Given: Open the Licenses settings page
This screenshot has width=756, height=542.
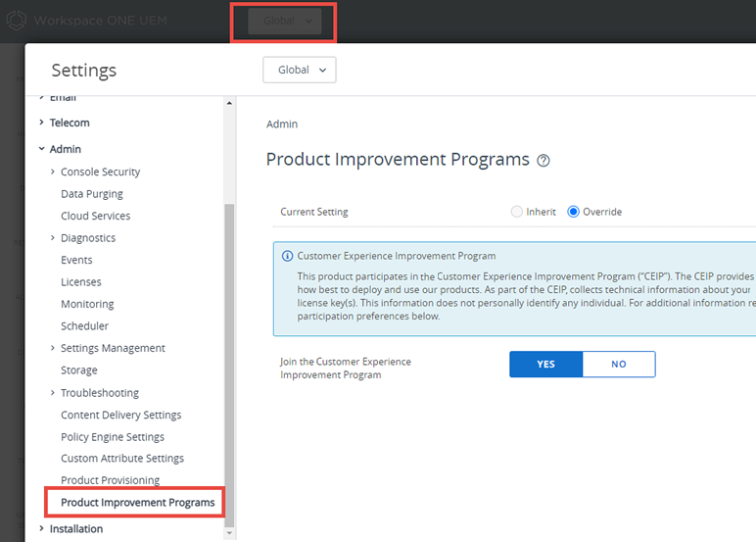Looking at the screenshot, I should (81, 282).
